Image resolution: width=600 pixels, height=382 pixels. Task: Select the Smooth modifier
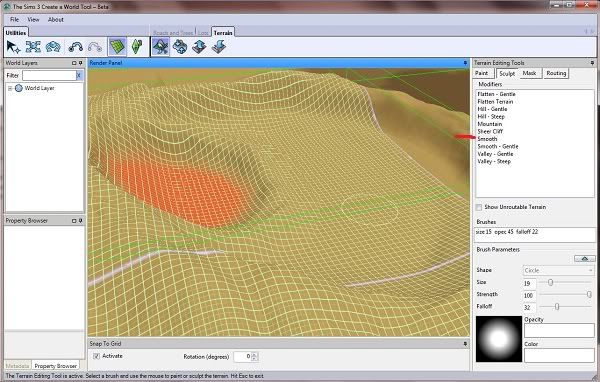pos(487,139)
